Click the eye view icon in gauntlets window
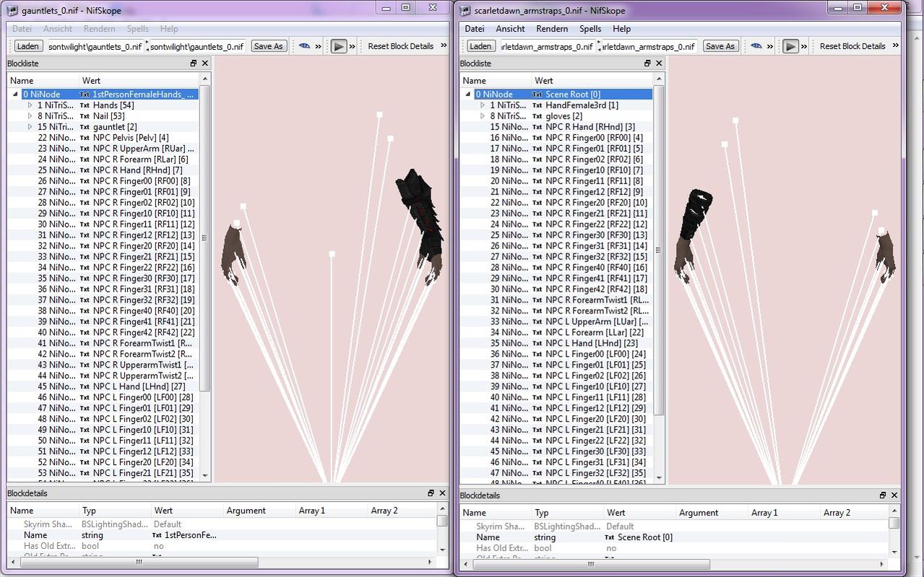924x577 pixels. (304, 46)
